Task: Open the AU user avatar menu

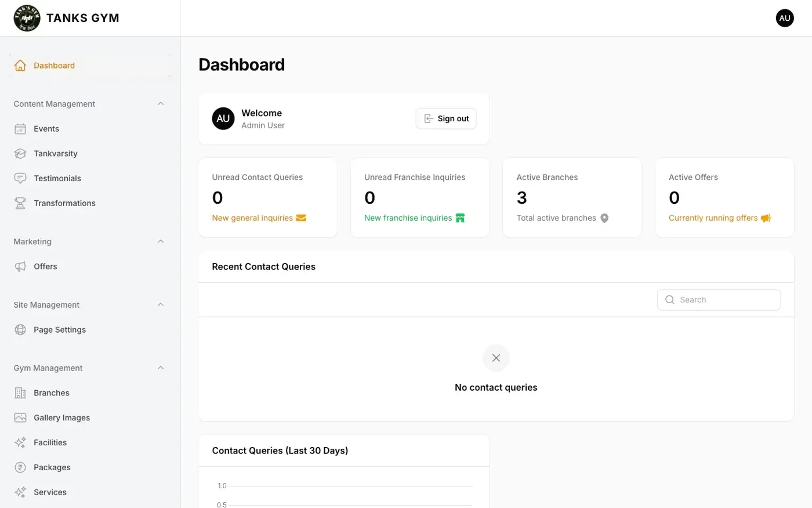Action: coord(784,18)
